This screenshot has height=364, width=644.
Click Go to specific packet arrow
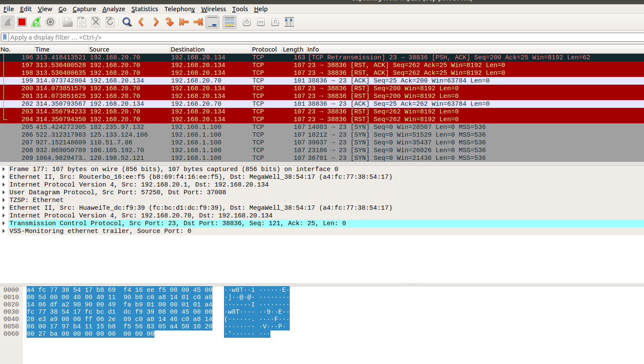point(170,22)
